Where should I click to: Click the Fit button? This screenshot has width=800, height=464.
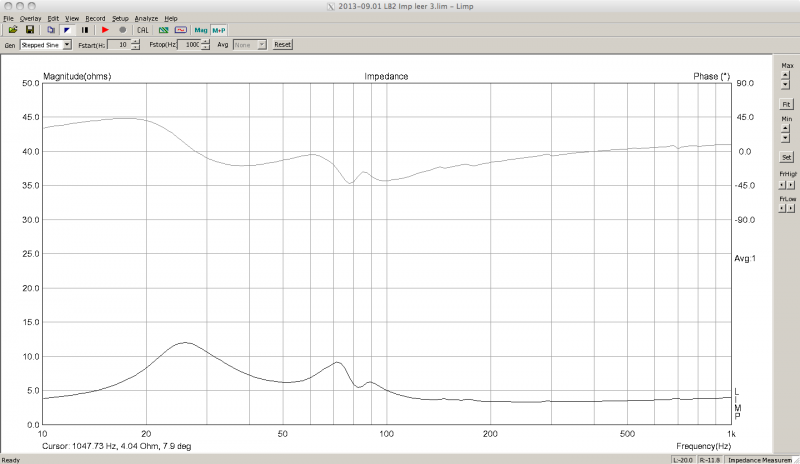click(x=786, y=104)
